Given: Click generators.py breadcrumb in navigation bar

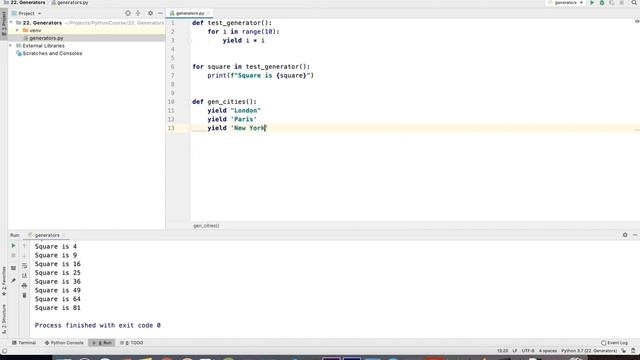Looking at the screenshot, I should [x=70, y=3].
